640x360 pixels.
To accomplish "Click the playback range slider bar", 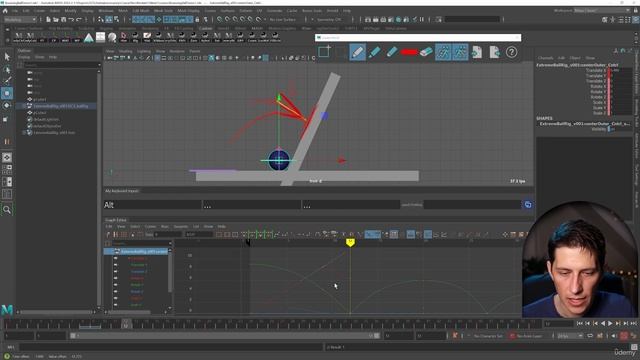I will coord(224,336).
